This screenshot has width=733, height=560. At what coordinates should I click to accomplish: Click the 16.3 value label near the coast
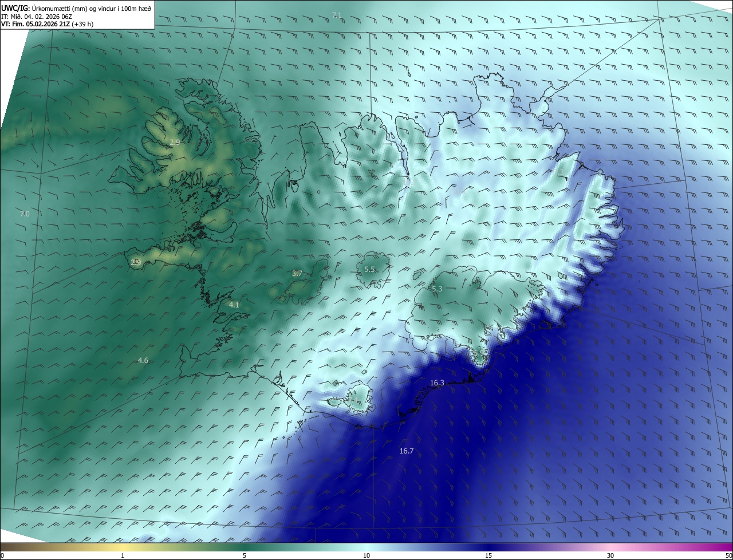pyautogui.click(x=437, y=382)
